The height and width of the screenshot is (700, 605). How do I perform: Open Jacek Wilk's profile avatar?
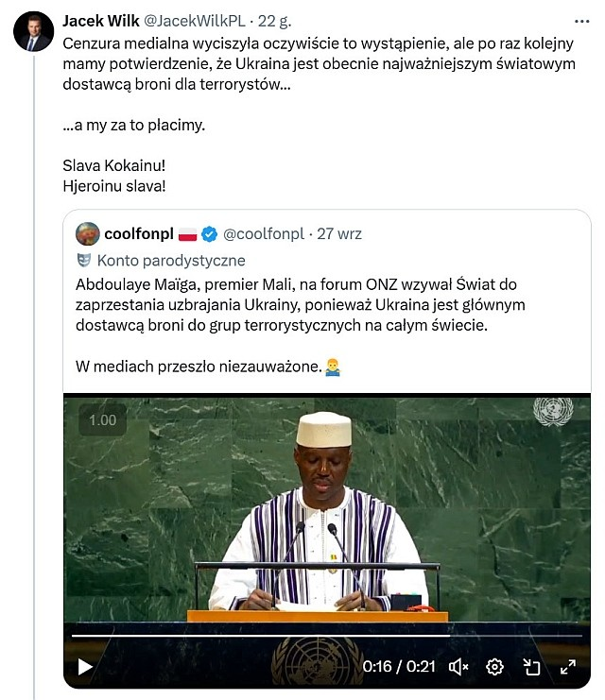33,32
